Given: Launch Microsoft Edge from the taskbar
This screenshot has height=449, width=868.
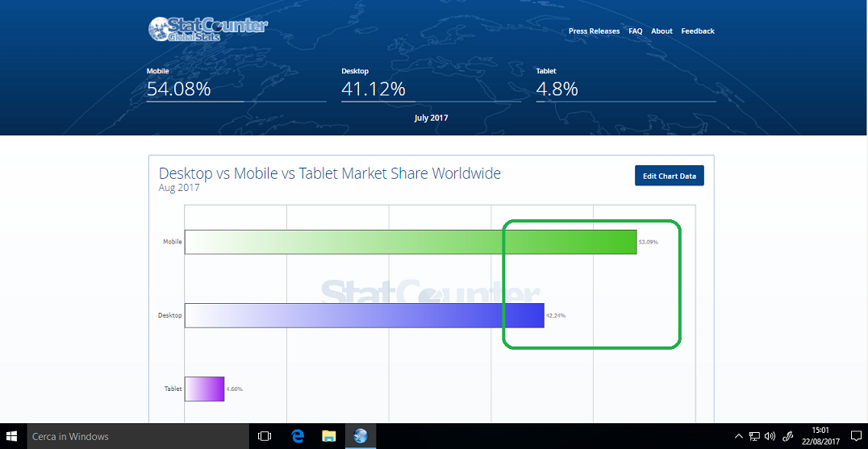Looking at the screenshot, I should click(x=298, y=436).
